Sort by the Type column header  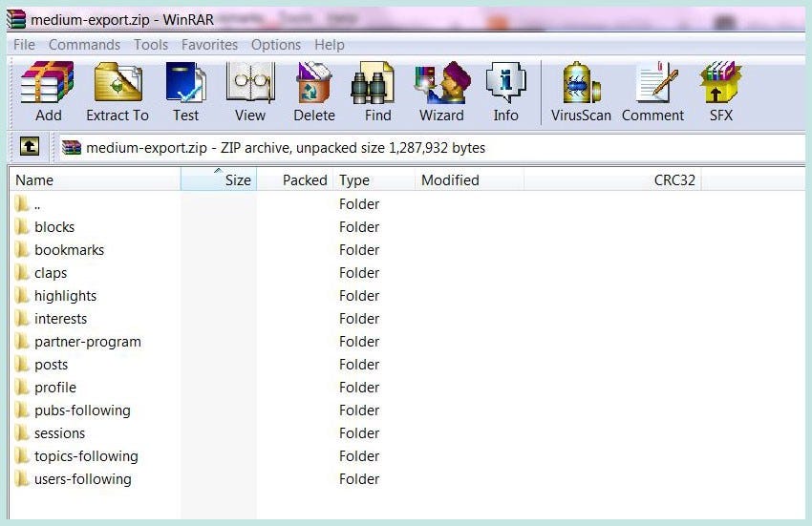[374, 179]
